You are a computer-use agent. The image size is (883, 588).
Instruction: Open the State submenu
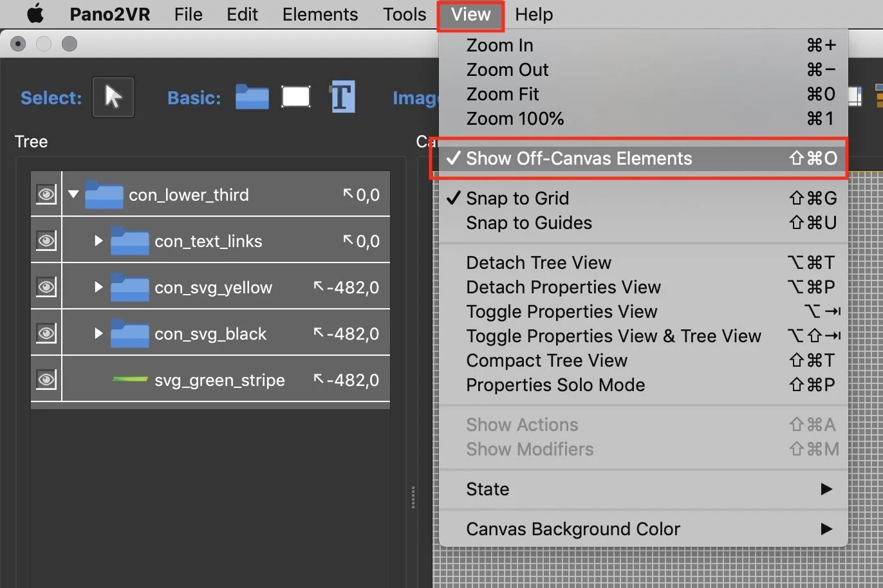point(643,489)
